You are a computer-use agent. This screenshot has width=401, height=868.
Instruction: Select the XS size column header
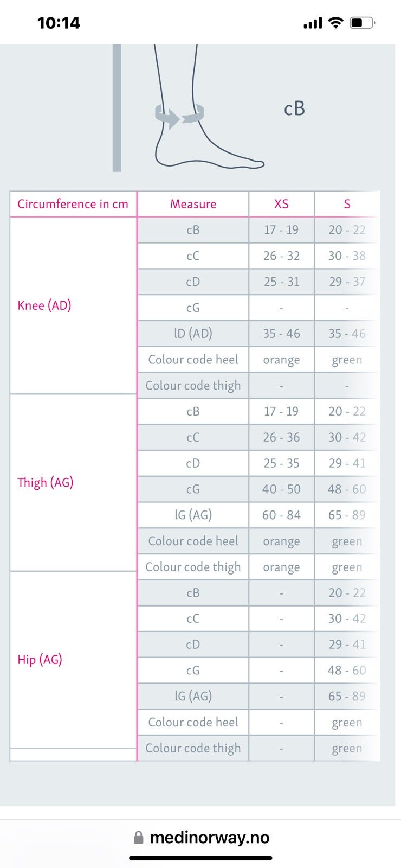pyautogui.click(x=281, y=204)
